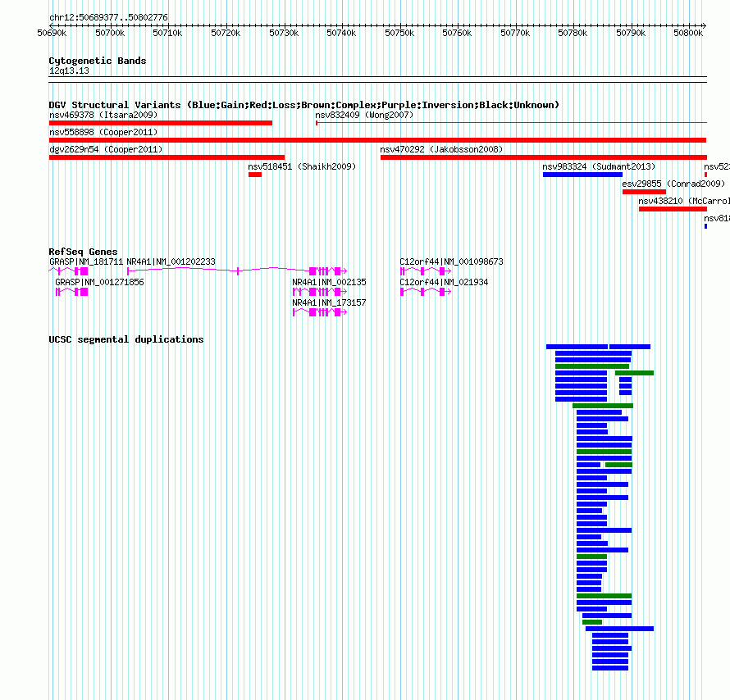Screen dimensions: 730x700
Task: Click the dgv2629n54 (Cooper2011) text label
Action: point(106,149)
